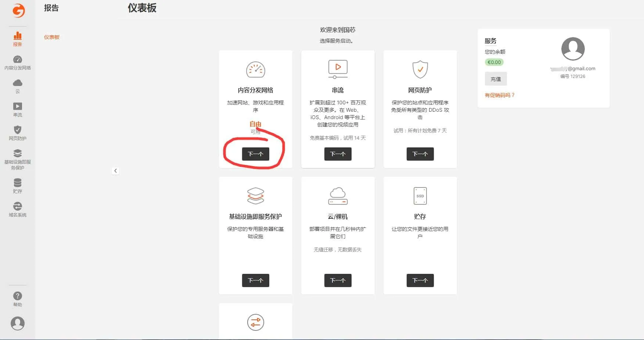Open 网页防护 shield in the sidebar
The width and height of the screenshot is (644, 340).
pyautogui.click(x=18, y=133)
